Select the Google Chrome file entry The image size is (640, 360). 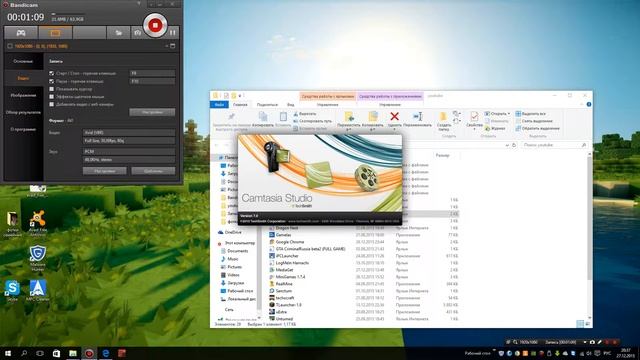(x=286, y=242)
